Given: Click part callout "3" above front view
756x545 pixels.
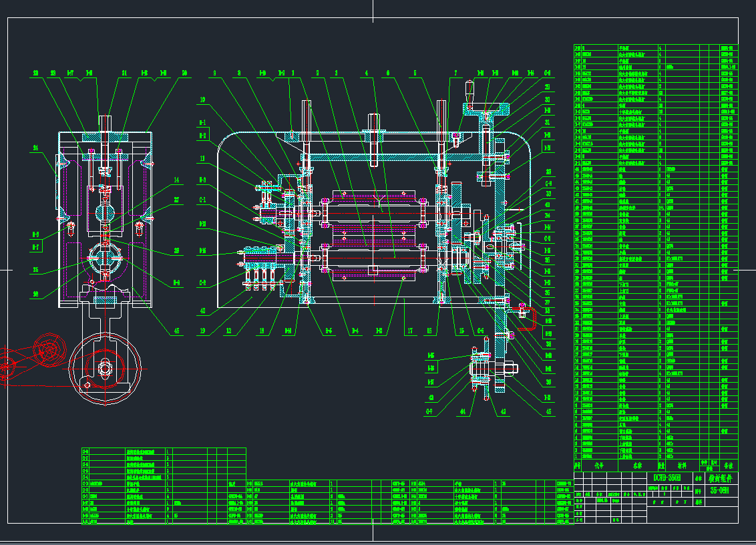Looking at the screenshot, I should coord(337,73).
